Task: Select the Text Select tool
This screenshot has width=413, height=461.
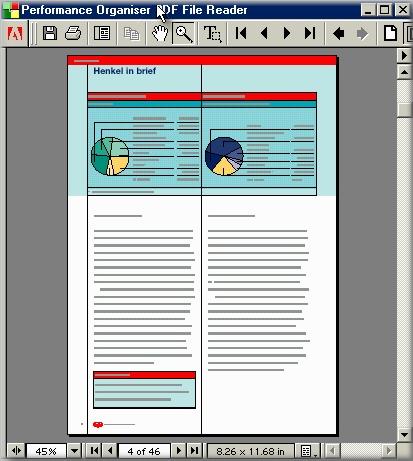Action: (x=212, y=34)
